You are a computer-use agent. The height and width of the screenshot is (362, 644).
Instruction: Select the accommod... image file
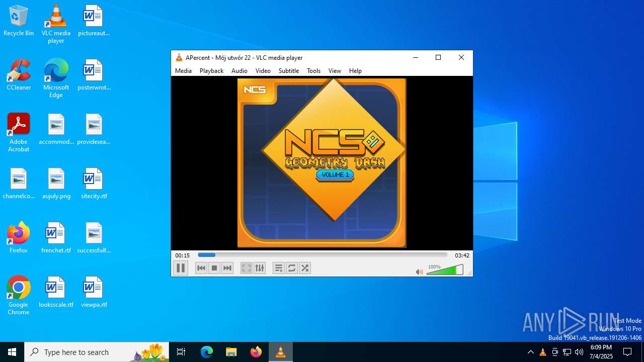56,129
